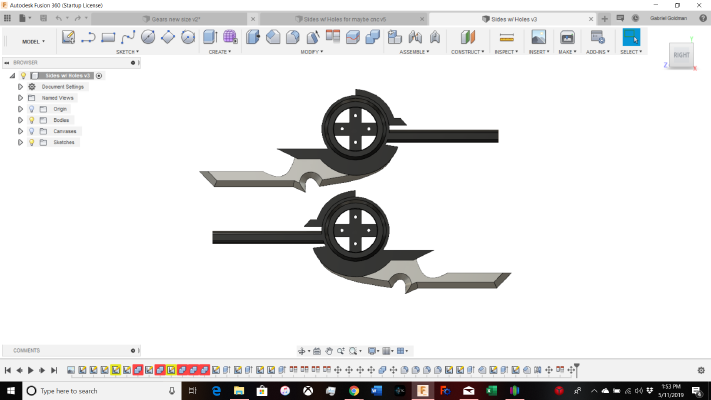Collapse the BROWSER panel arrows
Viewport: 711px width, 400px height.
pyautogui.click(x=7, y=63)
